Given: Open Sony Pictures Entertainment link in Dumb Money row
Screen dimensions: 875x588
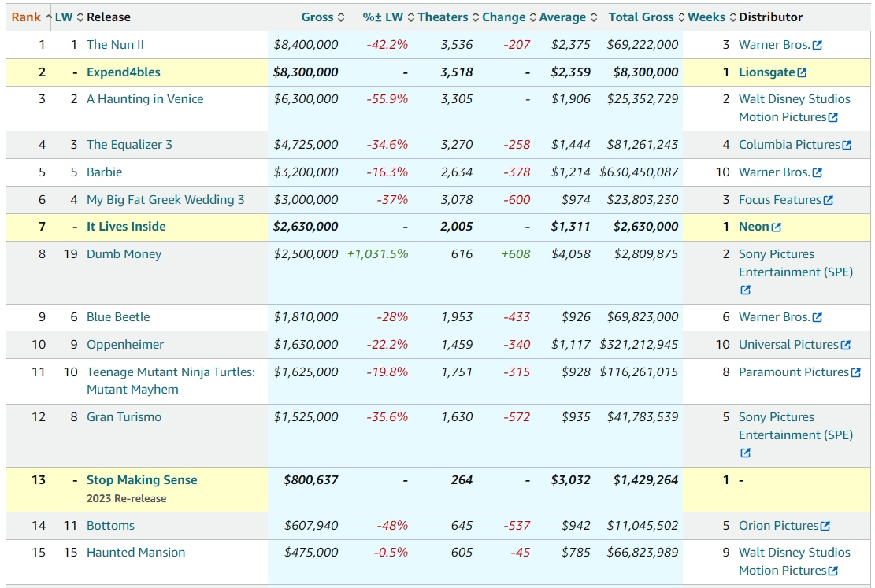Looking at the screenshot, I should coord(795,263).
